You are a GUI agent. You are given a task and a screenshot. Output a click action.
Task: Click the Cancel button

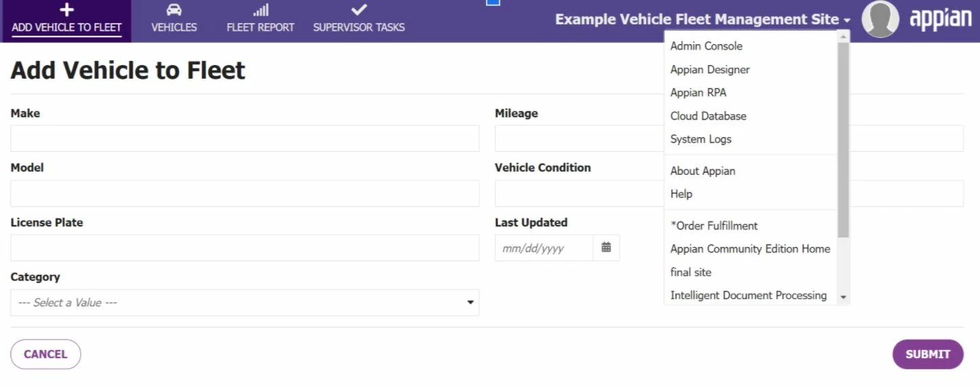[x=45, y=354]
